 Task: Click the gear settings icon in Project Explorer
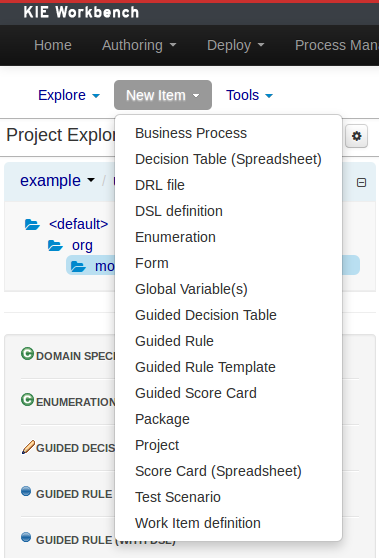click(x=356, y=136)
